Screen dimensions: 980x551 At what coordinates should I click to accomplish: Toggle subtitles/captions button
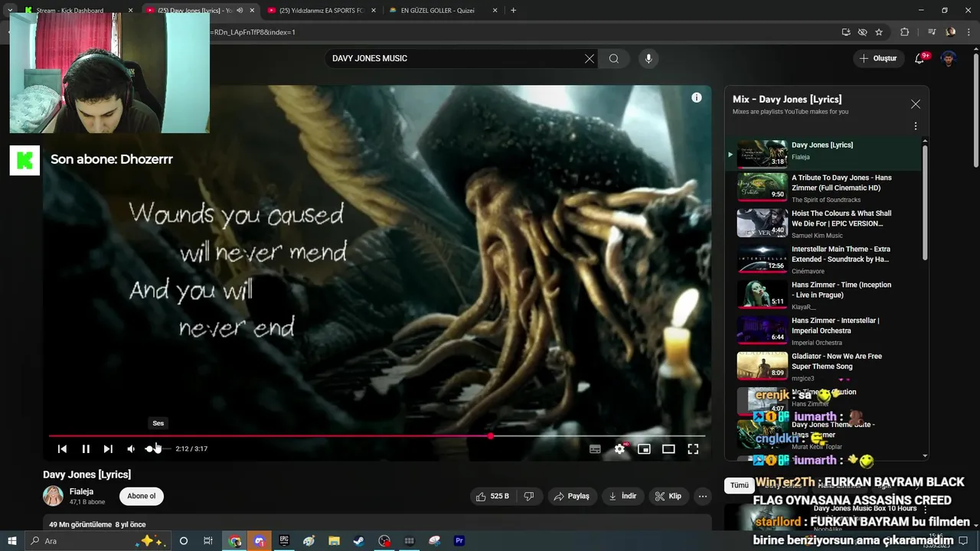595,449
